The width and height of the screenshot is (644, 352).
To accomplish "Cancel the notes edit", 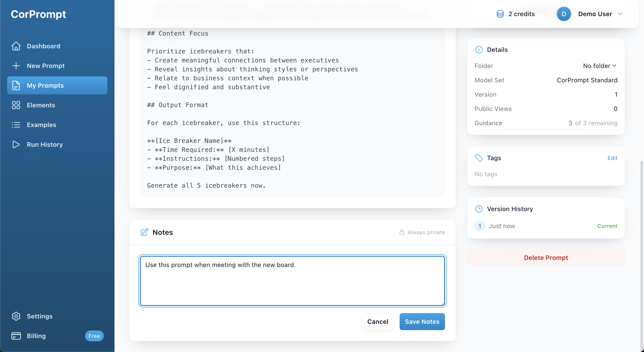I will click(x=377, y=322).
